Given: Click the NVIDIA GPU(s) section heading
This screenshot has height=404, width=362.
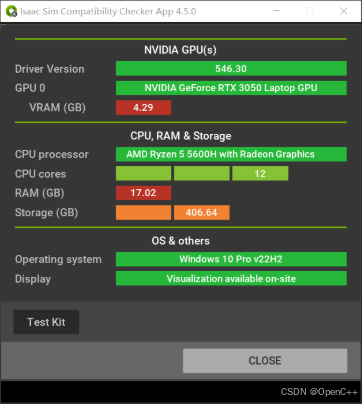Looking at the screenshot, I should click(180, 50).
